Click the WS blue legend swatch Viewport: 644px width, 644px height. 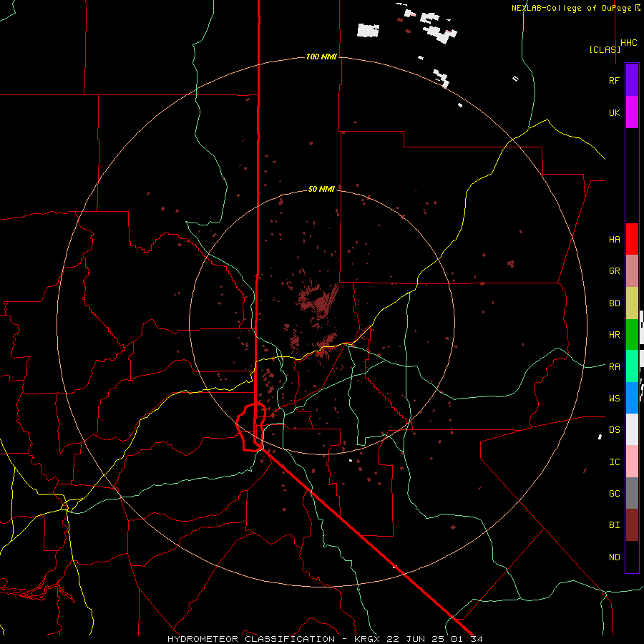click(x=632, y=398)
